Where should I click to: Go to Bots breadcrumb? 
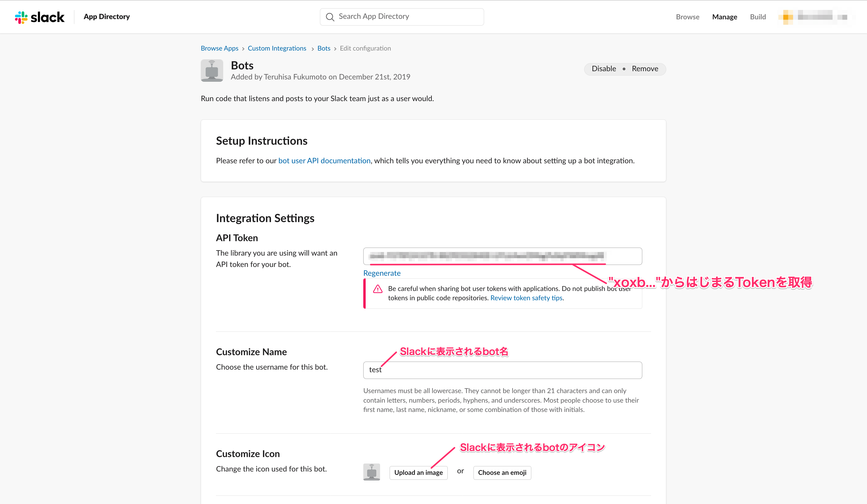coord(324,48)
